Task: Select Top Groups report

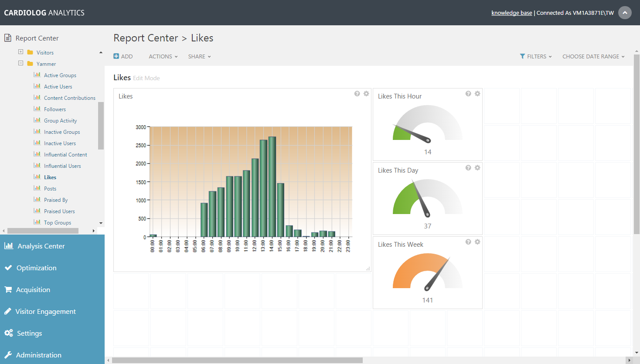Action: pyautogui.click(x=58, y=222)
